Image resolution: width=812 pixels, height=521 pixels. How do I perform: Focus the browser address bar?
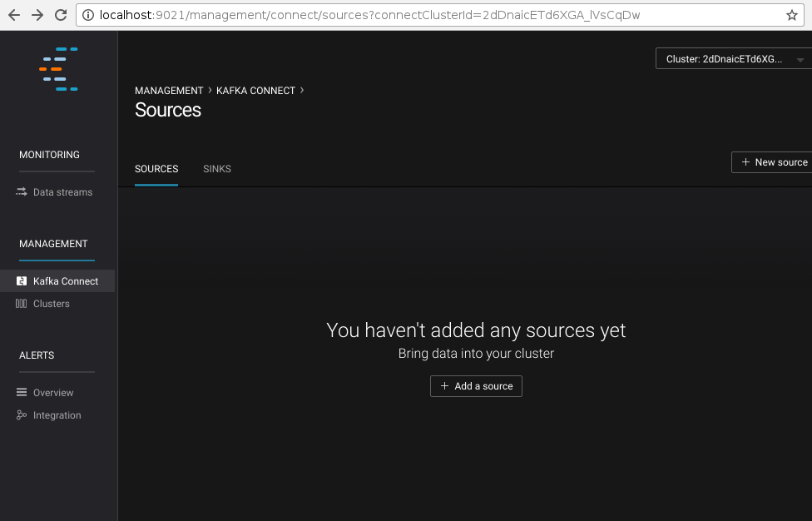pyautogui.click(x=416, y=15)
